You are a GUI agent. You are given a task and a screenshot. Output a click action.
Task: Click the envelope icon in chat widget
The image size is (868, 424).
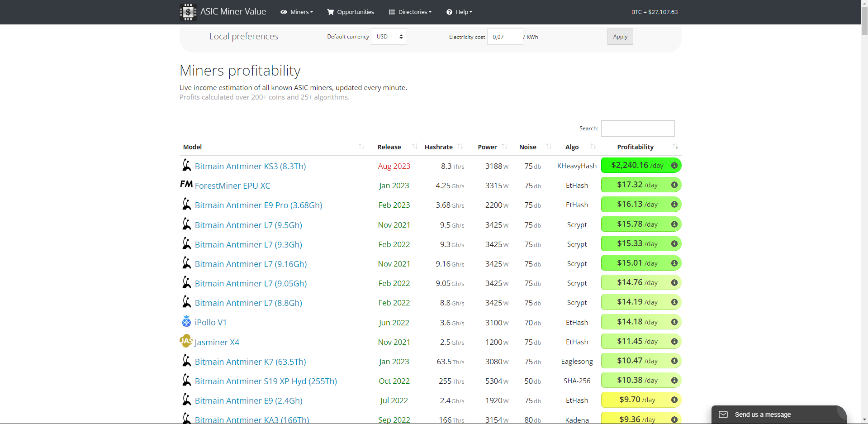[723, 414]
